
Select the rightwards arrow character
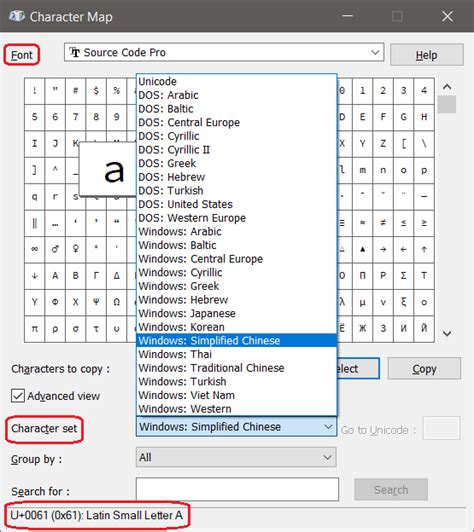point(383,249)
